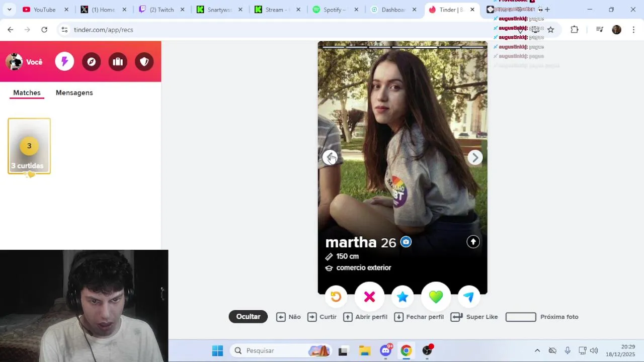Open the tab search dropdown arrow
The width and height of the screenshot is (644, 362).
coord(9,10)
